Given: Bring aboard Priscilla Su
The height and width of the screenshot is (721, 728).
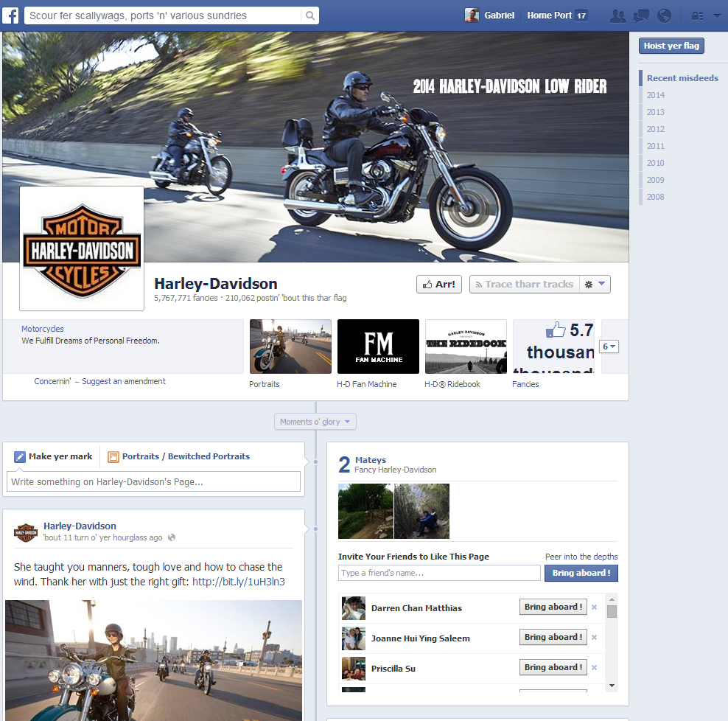Looking at the screenshot, I should (553, 667).
